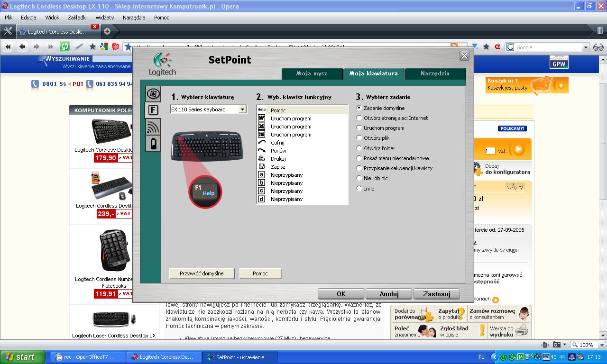Open the keyboard F-key settings side tab
607x364 pixels.
153,110
